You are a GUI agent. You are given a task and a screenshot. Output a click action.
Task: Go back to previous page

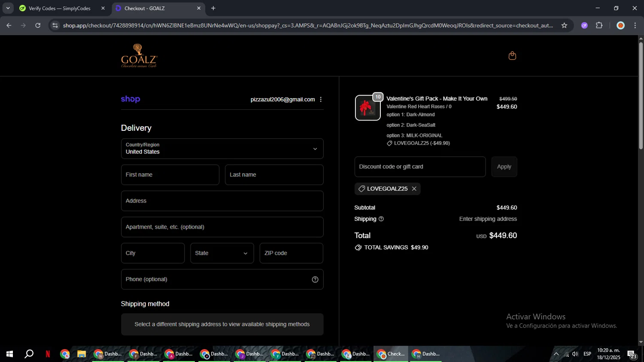[x=9, y=26]
